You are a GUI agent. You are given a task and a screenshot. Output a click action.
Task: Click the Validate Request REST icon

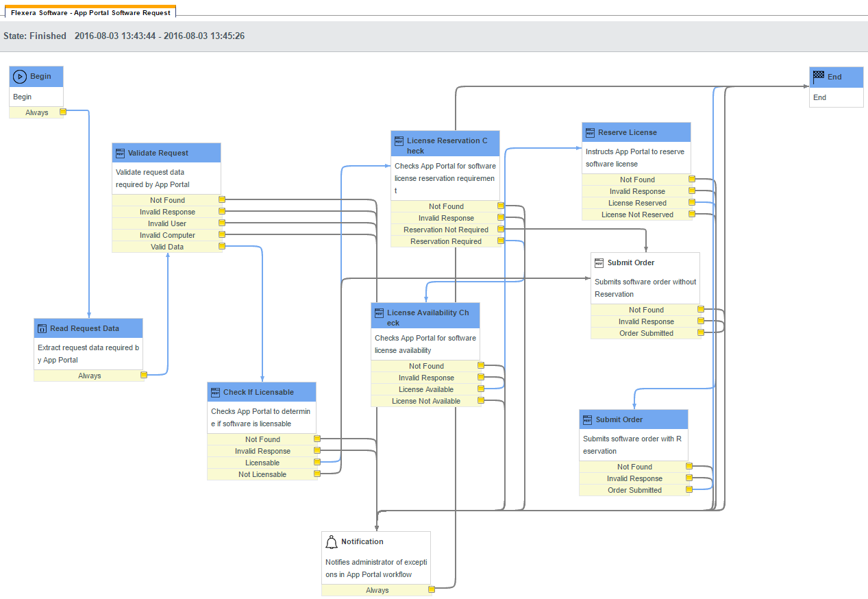point(120,153)
